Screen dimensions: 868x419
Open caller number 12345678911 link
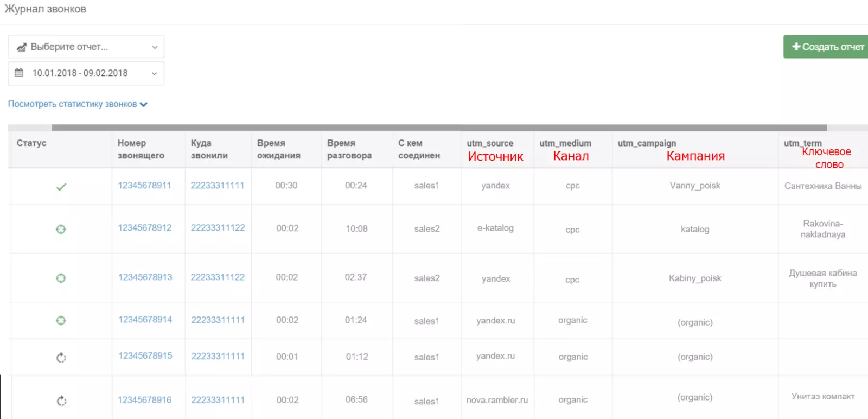coord(144,185)
